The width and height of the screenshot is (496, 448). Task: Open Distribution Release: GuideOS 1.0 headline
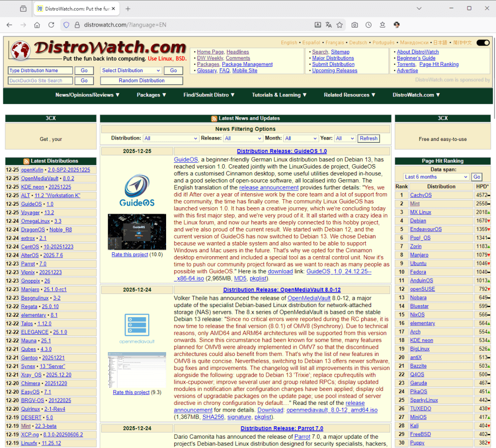click(x=282, y=151)
